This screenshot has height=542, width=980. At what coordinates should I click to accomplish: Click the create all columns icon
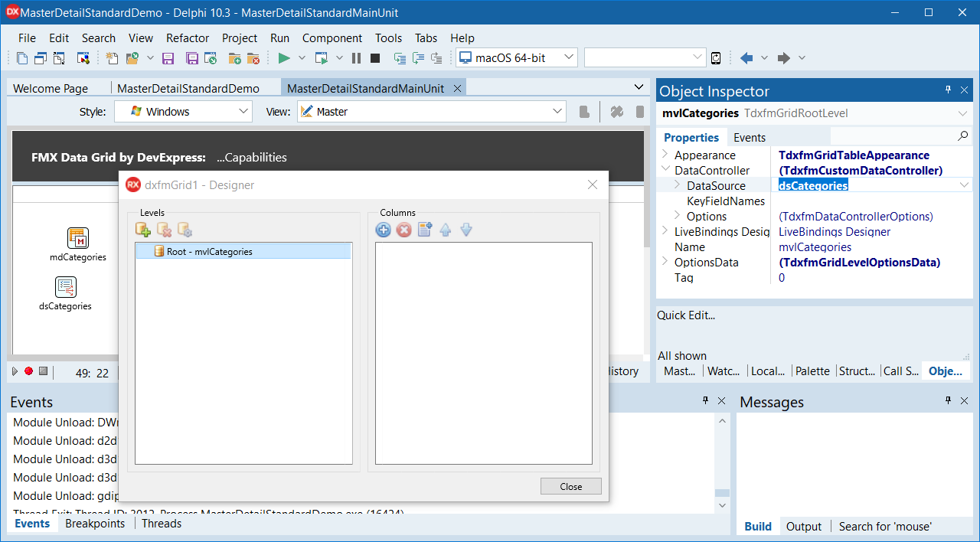pyautogui.click(x=425, y=229)
